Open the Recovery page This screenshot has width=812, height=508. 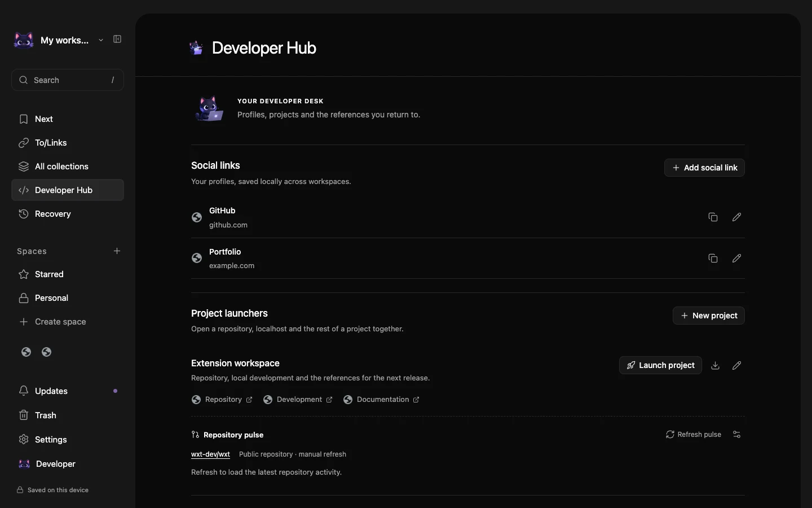pyautogui.click(x=68, y=214)
